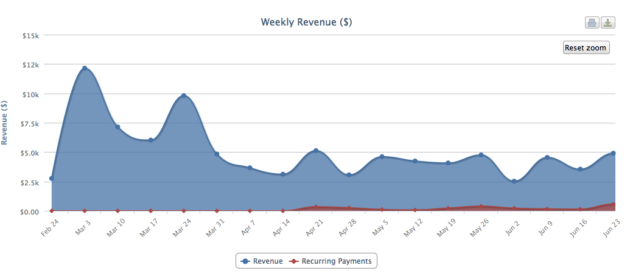Click the print chart icon
This screenshot has width=644, height=271.
592,23
